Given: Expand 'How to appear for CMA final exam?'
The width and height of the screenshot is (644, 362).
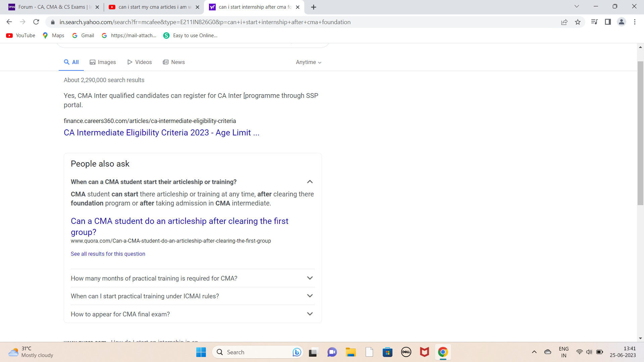Looking at the screenshot, I should 310,314.
